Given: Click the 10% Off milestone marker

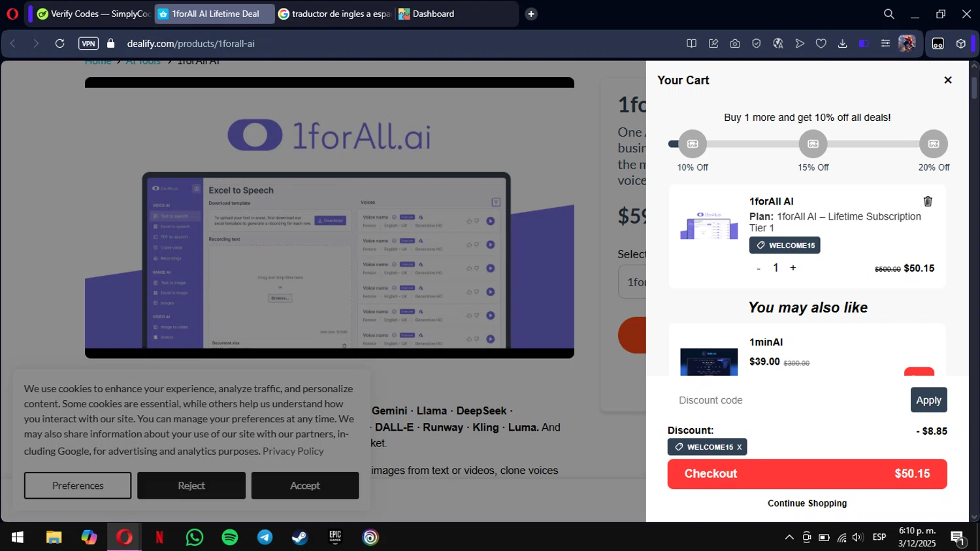Looking at the screenshot, I should pyautogui.click(x=693, y=144).
